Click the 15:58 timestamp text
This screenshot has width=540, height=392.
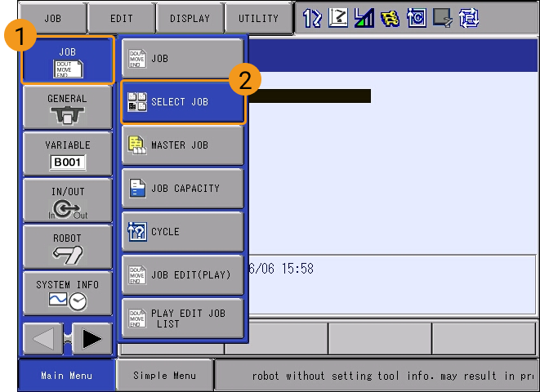coord(297,269)
